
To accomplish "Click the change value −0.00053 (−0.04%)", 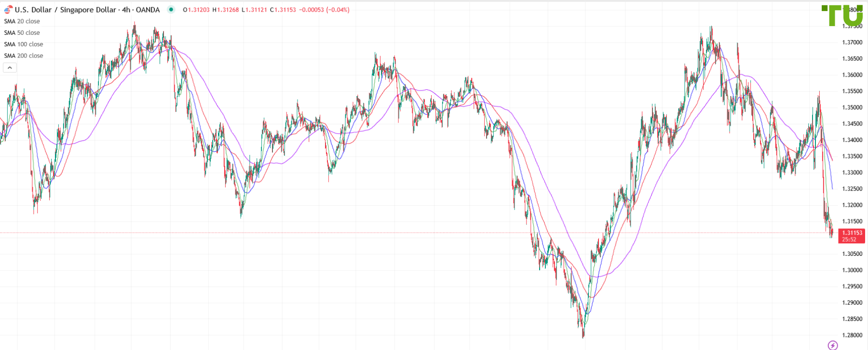I will (325, 10).
